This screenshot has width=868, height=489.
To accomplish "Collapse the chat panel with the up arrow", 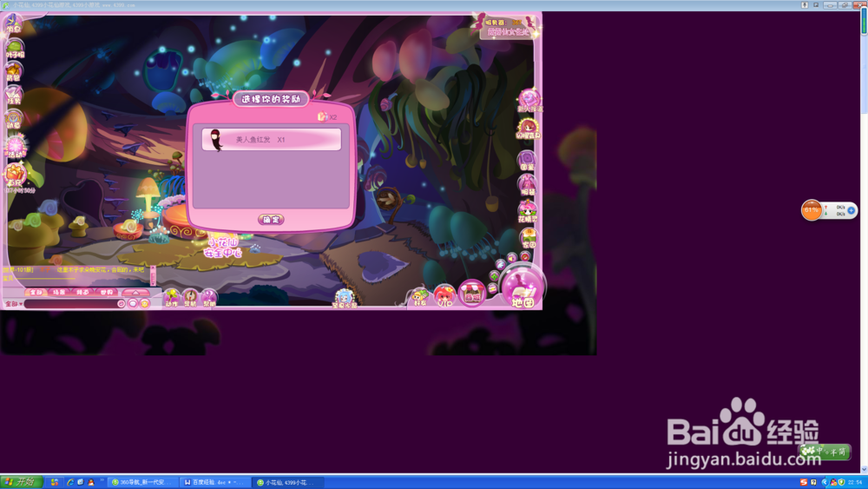I will (135, 292).
